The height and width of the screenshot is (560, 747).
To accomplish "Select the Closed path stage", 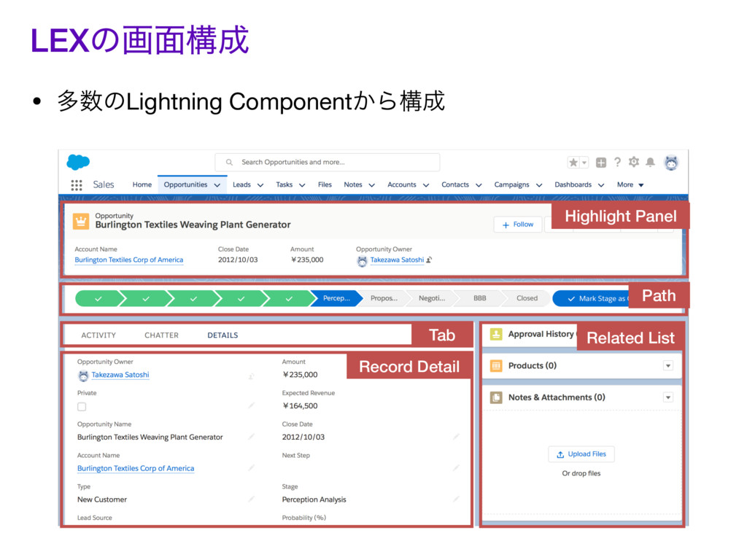I will click(x=527, y=298).
